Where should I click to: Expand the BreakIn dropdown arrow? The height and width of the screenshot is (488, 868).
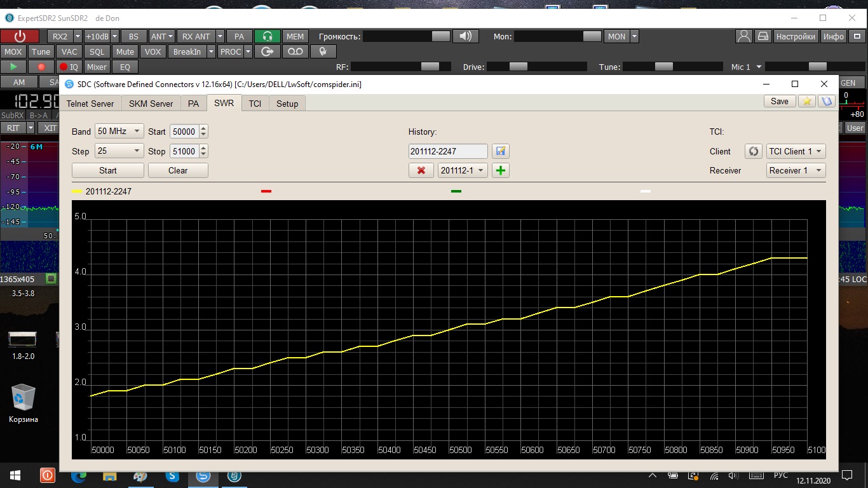click(212, 51)
